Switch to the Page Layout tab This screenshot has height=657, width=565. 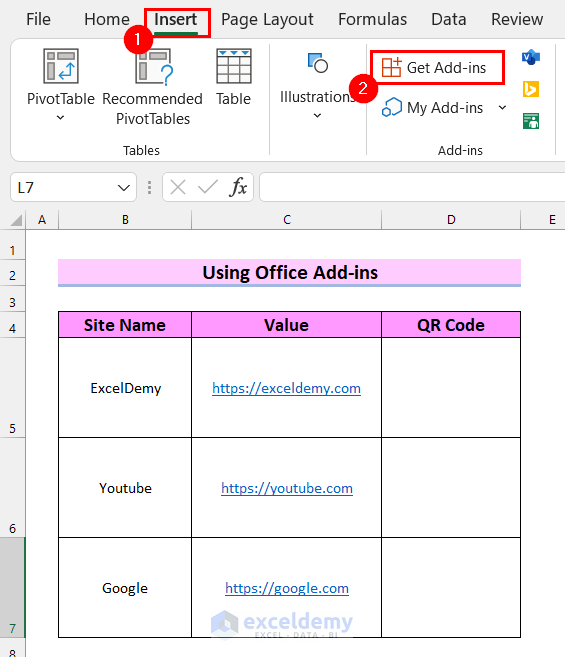tap(267, 19)
